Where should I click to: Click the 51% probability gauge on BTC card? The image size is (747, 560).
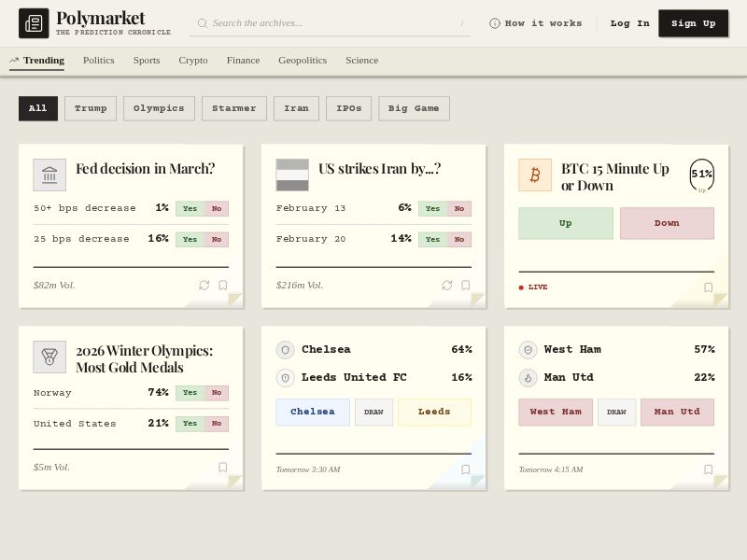700,175
